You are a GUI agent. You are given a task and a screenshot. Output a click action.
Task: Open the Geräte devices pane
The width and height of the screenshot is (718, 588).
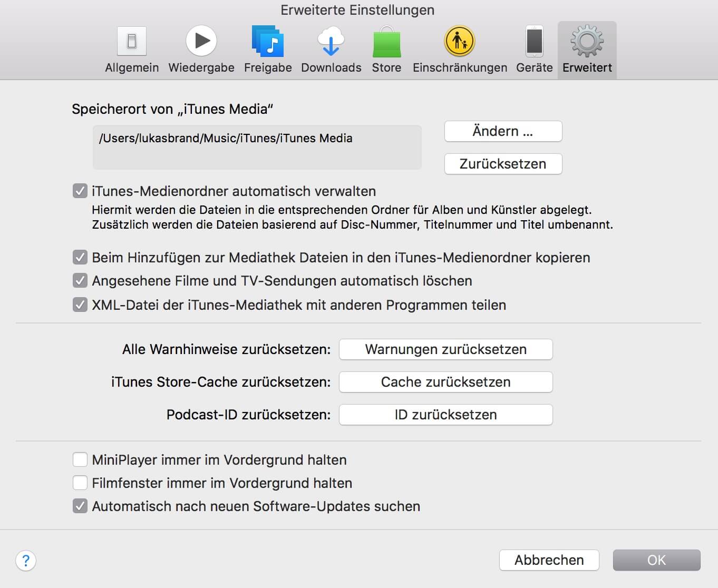535,51
